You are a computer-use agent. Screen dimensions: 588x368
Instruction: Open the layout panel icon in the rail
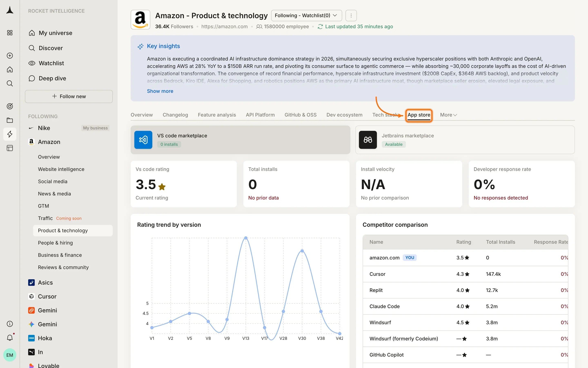click(10, 148)
